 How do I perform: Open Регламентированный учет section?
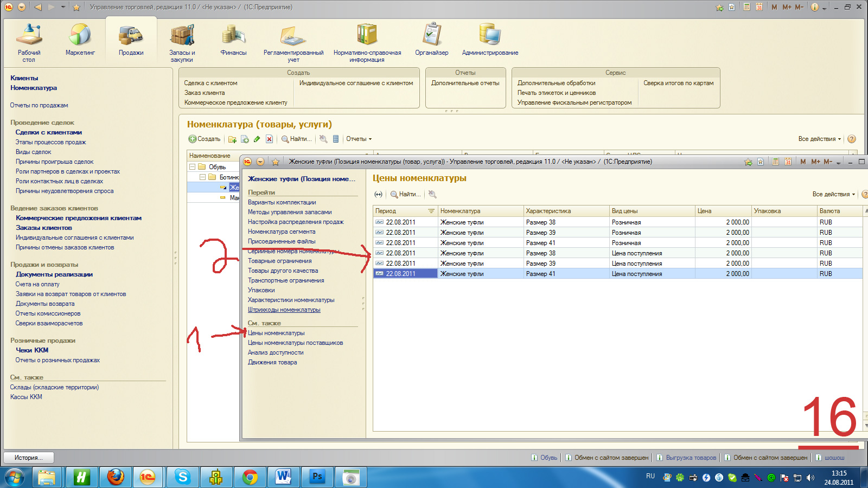[293, 43]
